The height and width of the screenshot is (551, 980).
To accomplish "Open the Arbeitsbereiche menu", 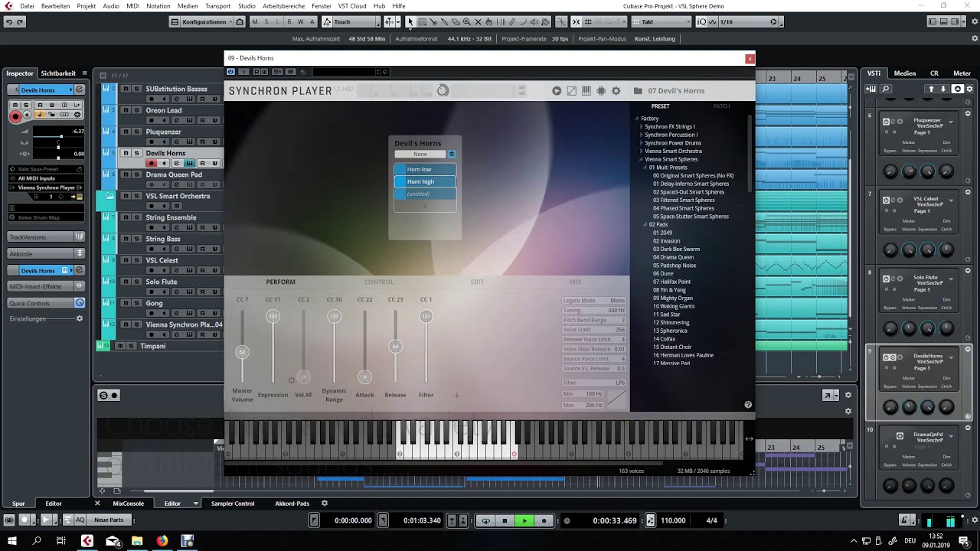I will (284, 6).
